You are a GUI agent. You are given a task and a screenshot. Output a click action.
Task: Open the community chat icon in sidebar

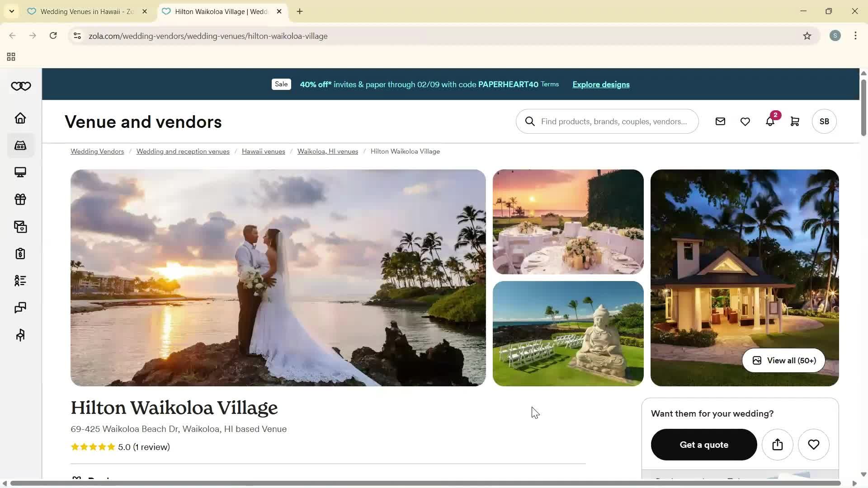[20, 308]
